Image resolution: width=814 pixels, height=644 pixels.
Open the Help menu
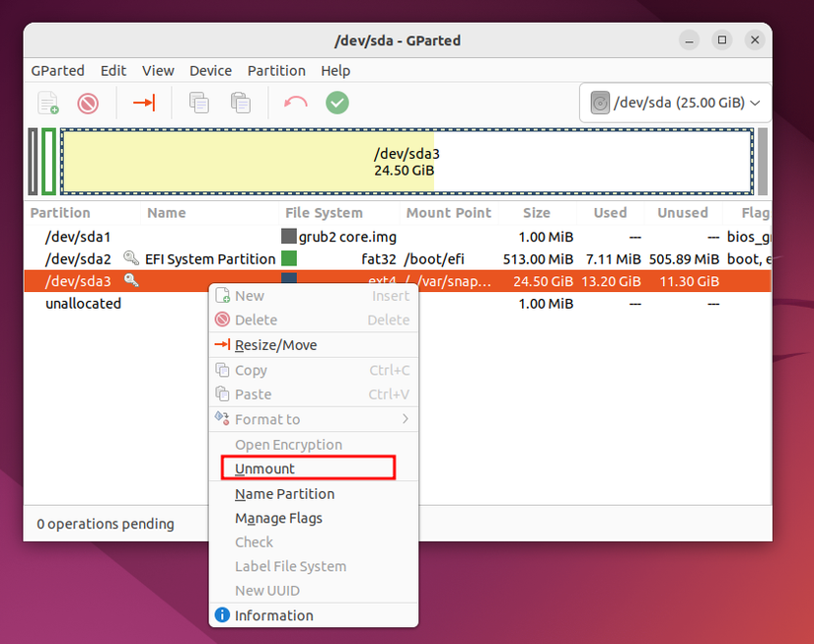click(335, 70)
